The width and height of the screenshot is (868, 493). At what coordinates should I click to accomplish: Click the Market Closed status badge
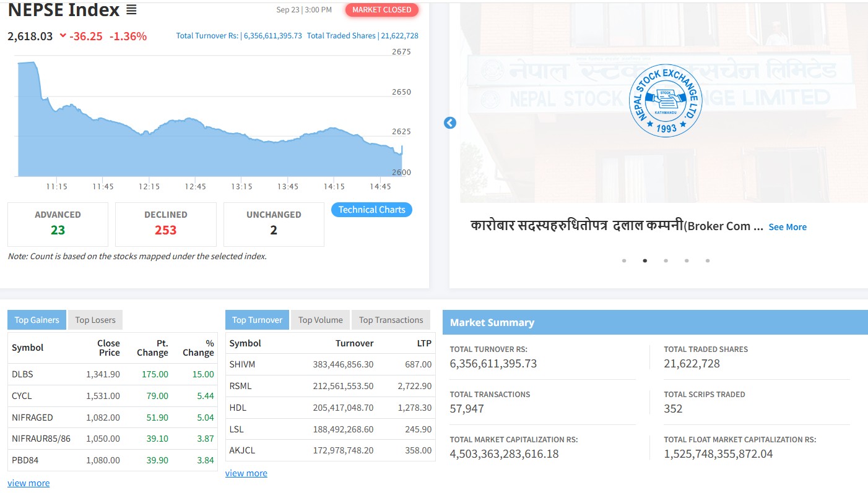click(x=382, y=10)
